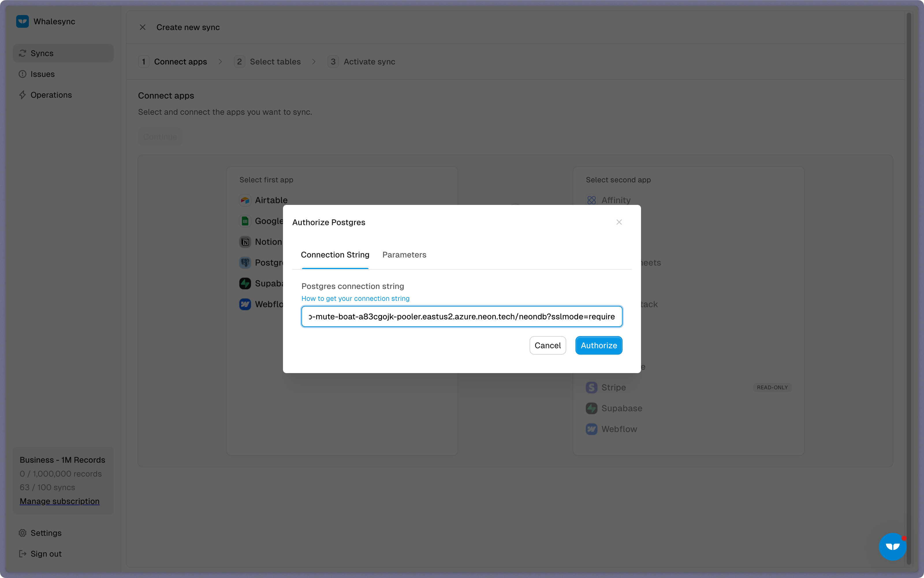Click the Sign out arrow icon
The width and height of the screenshot is (924, 578).
(23, 553)
